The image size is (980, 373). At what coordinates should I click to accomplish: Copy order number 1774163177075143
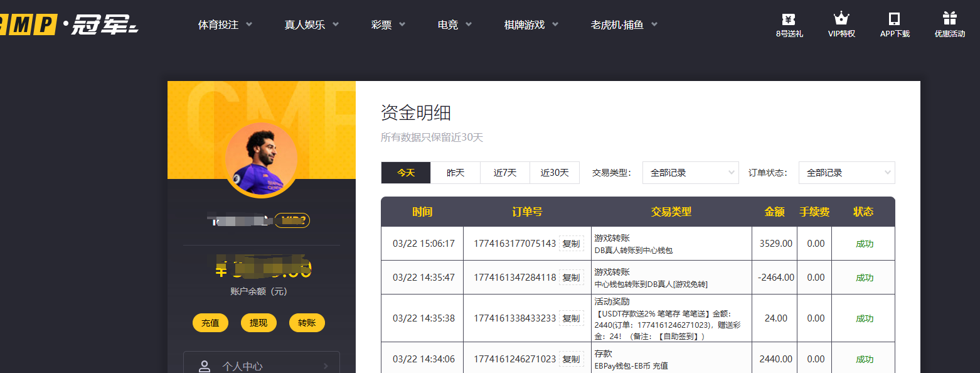[x=571, y=244]
